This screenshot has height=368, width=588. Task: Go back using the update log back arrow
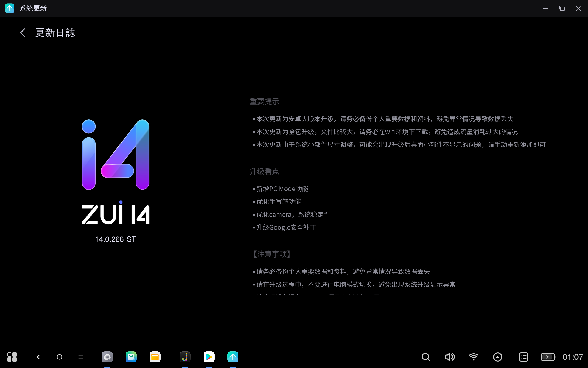(23, 33)
